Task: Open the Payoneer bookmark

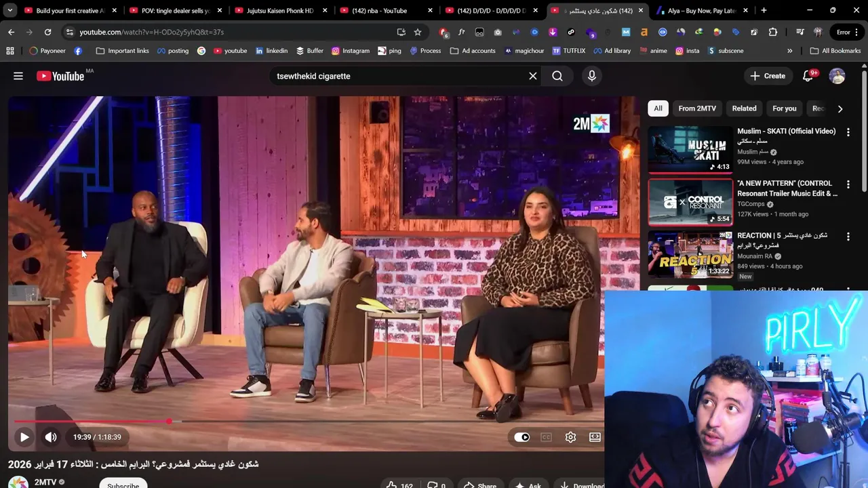Action: click(x=47, y=51)
